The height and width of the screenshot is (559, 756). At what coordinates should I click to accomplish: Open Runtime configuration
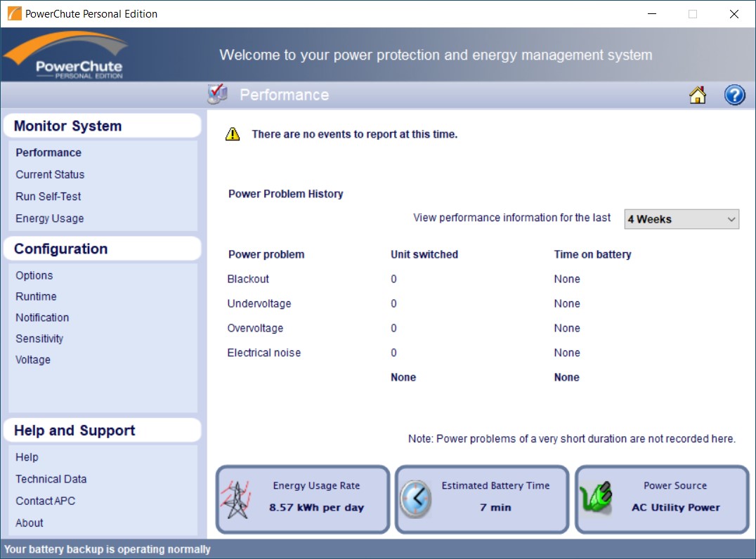[x=36, y=297]
